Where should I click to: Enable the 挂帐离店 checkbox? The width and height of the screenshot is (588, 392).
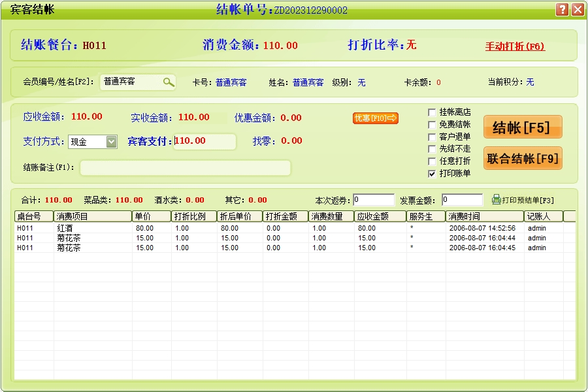[432, 112]
